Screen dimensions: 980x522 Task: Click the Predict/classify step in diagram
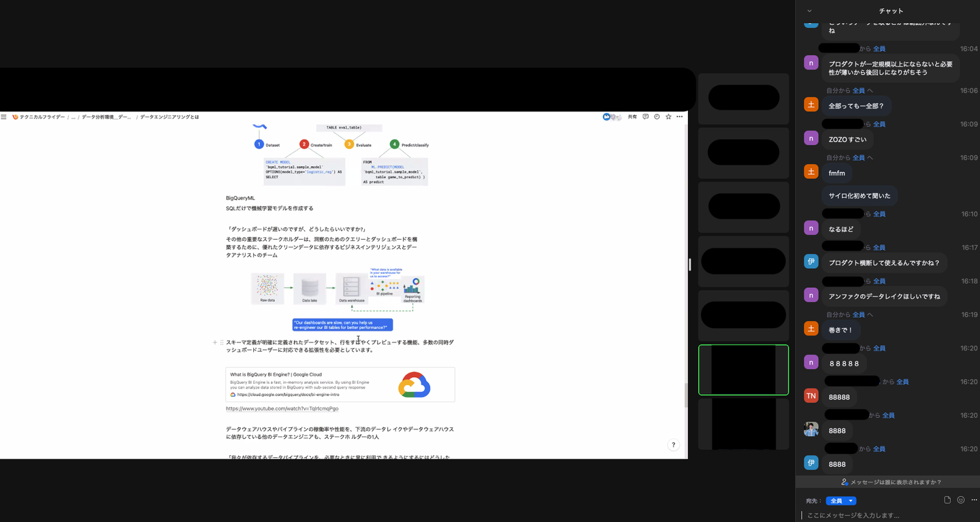click(x=409, y=144)
